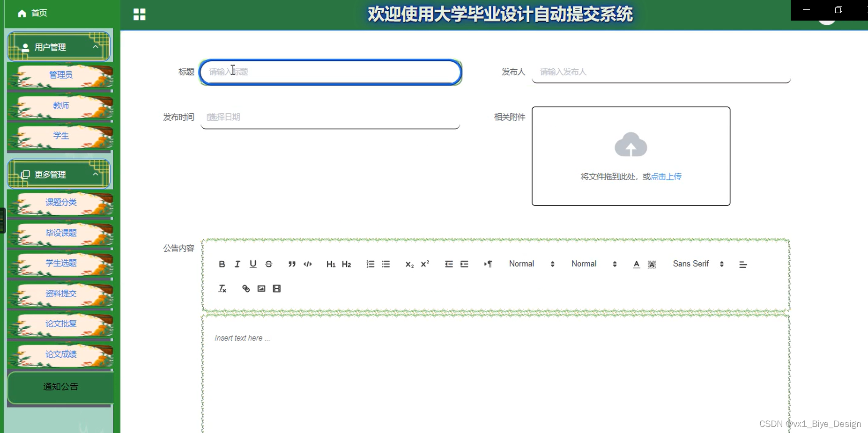Open the 管理员 menu item
The height and width of the screenshot is (433, 868).
[x=60, y=75]
